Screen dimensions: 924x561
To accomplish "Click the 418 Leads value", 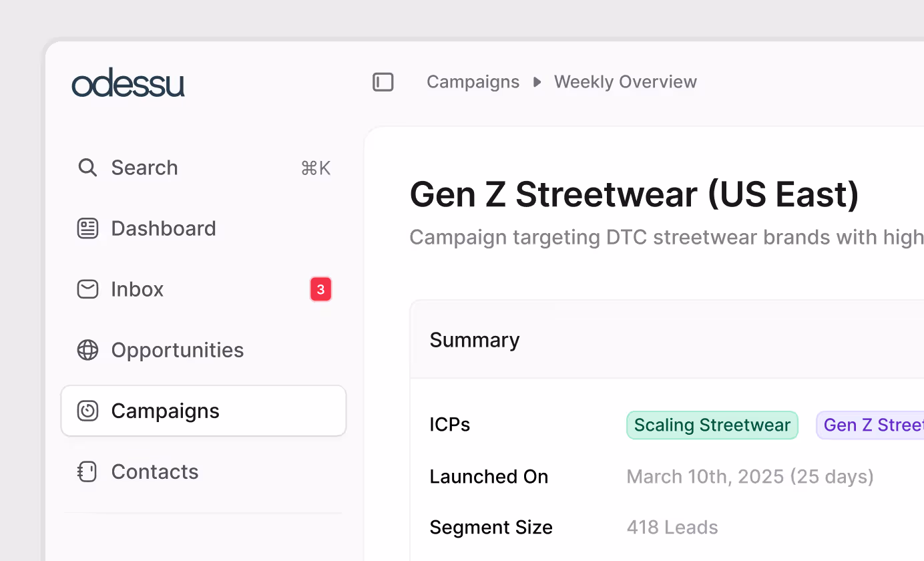I will click(672, 528).
